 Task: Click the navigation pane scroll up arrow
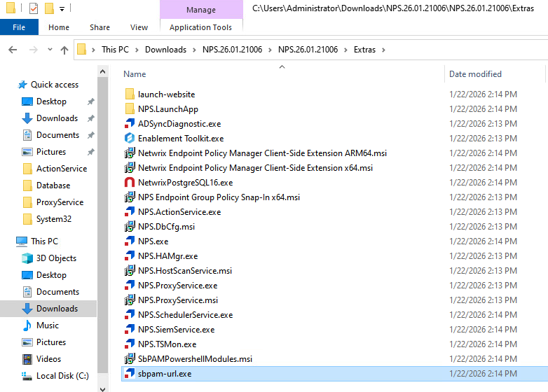pyautogui.click(x=103, y=71)
